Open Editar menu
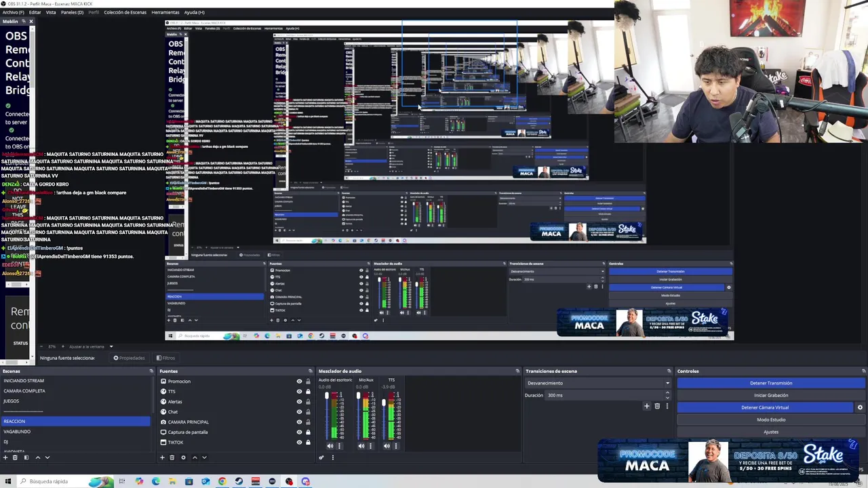The width and height of the screenshot is (868, 488). (35, 12)
